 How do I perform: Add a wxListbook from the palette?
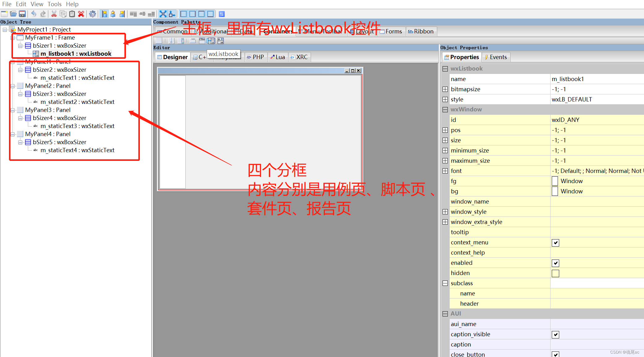(x=211, y=41)
